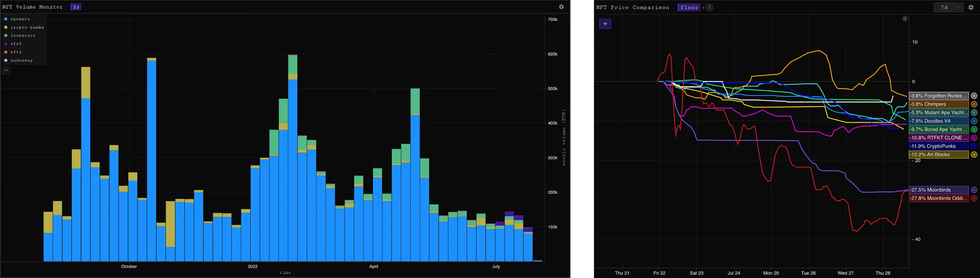Remove Chimpers series with its X icon

(x=974, y=104)
